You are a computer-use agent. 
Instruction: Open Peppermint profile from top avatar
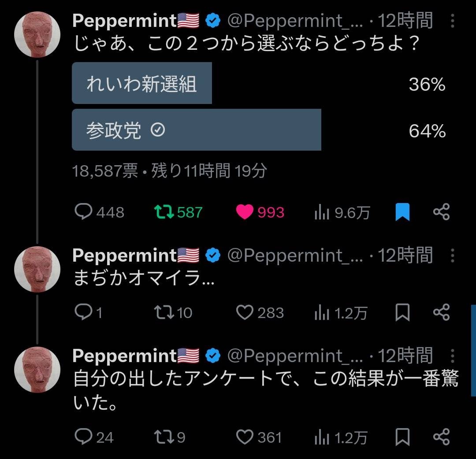pos(37,35)
